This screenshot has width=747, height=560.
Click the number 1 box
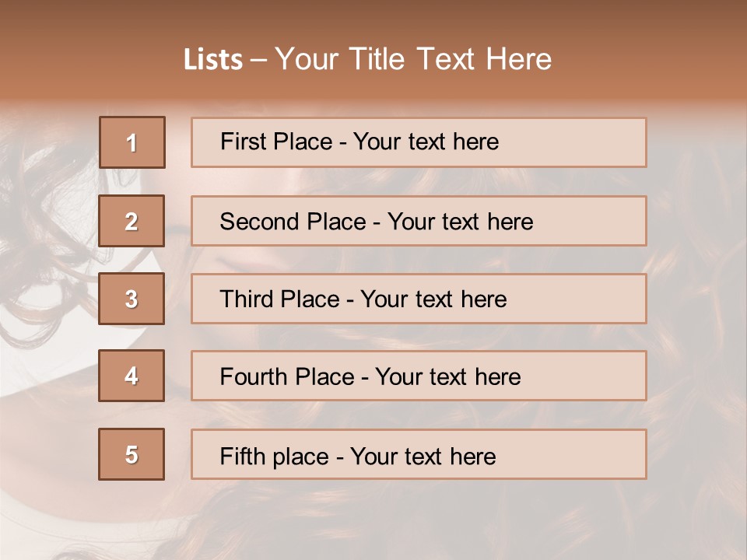(132, 142)
